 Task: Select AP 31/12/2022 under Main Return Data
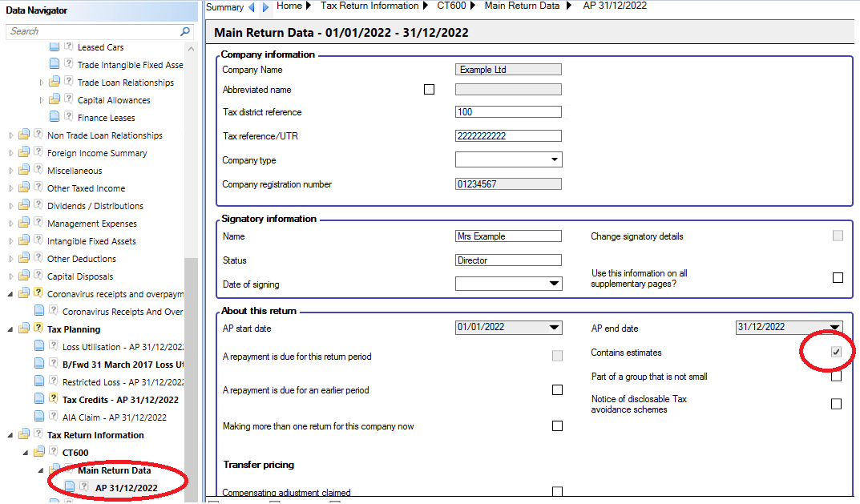click(x=126, y=487)
